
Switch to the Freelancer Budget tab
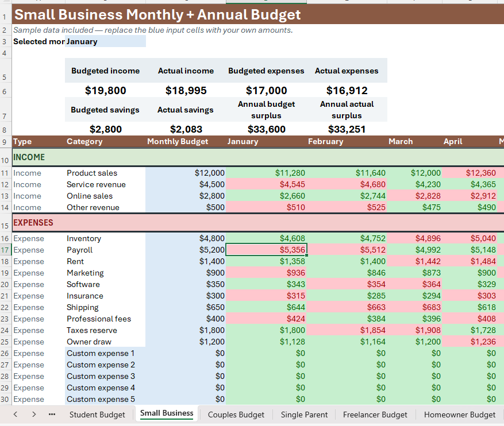[x=375, y=415]
